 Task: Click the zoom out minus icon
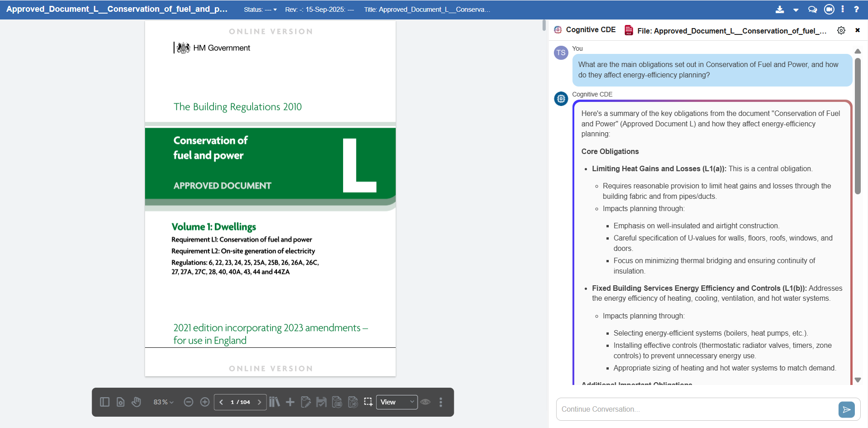click(x=189, y=402)
